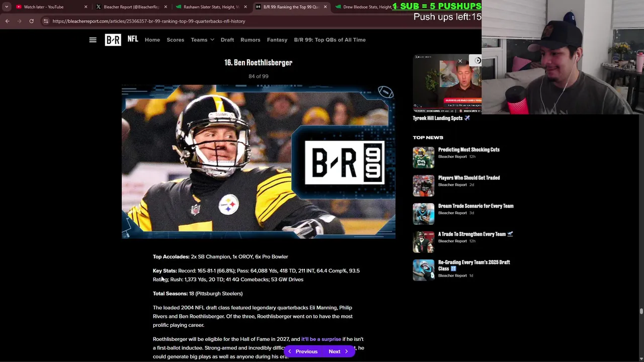Open B/R 99: Top QBs of All Time
This screenshot has height=362, width=644.
pyautogui.click(x=330, y=40)
